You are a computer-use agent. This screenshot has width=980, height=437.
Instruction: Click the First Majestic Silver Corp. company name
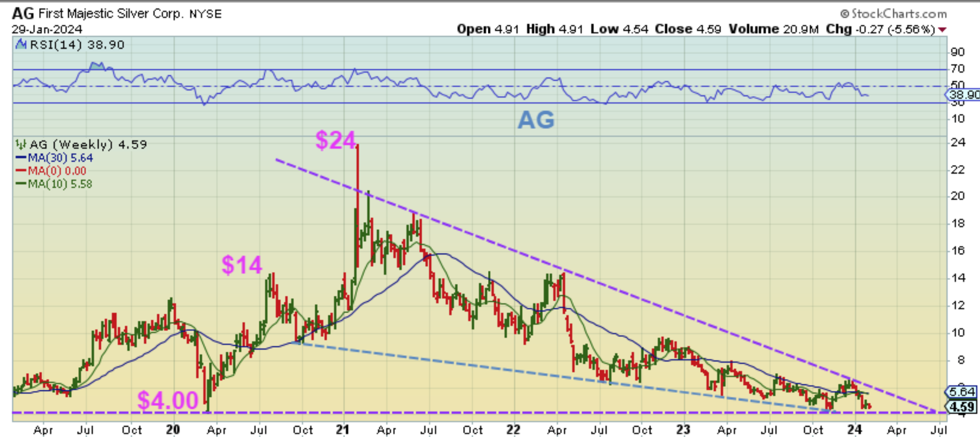click(111, 13)
